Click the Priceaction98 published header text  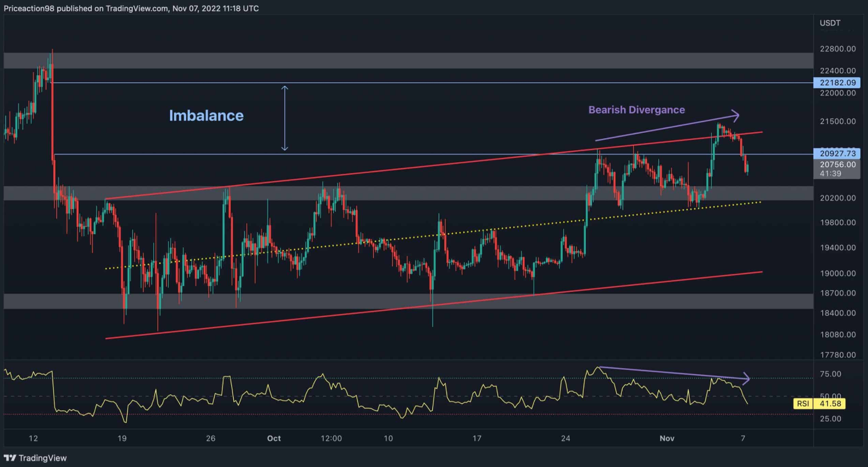[x=131, y=8]
